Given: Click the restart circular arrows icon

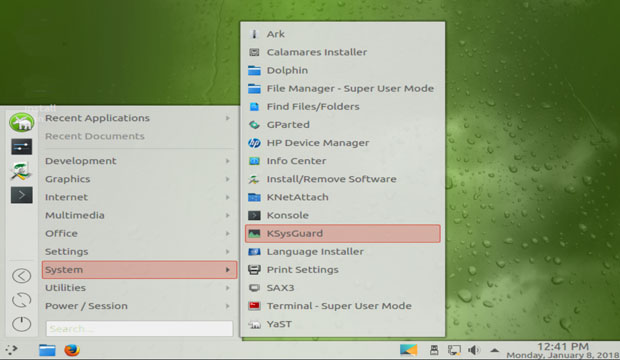Looking at the screenshot, I should pos(21,300).
